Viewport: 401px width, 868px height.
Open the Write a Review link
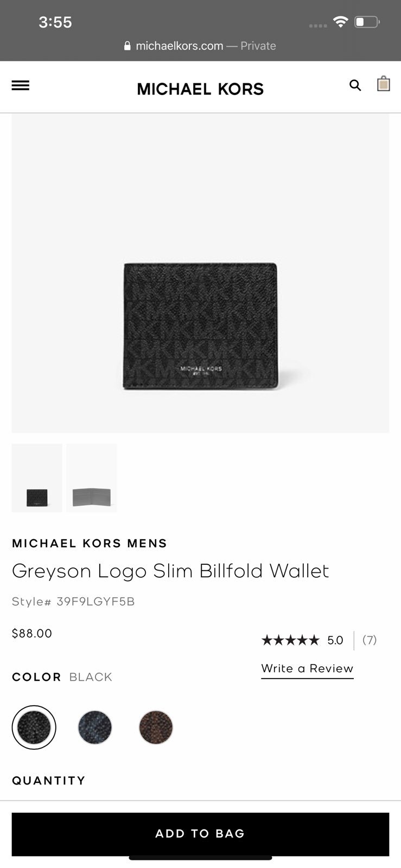click(307, 669)
